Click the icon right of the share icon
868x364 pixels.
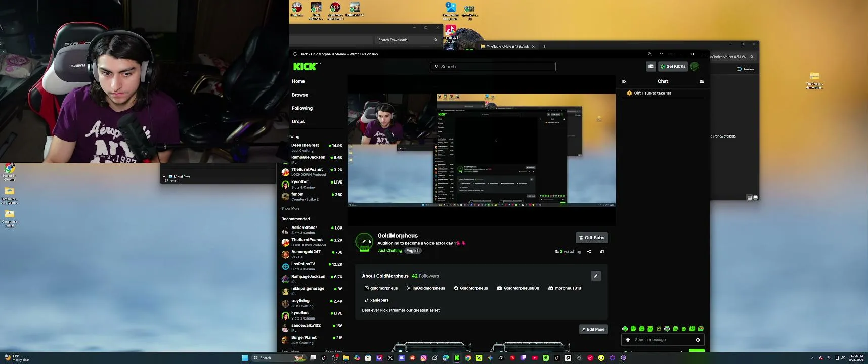[602, 251]
